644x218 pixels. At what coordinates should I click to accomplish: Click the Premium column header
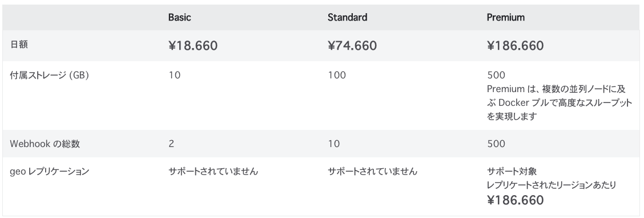[506, 17]
